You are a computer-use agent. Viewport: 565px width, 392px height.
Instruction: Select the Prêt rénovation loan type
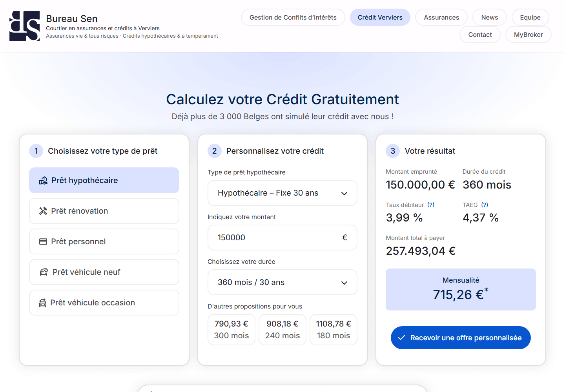click(104, 211)
